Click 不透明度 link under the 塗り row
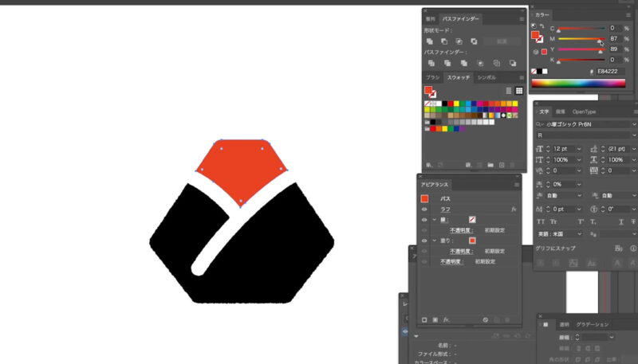Screen dimensions: 638x364 tap(461, 251)
